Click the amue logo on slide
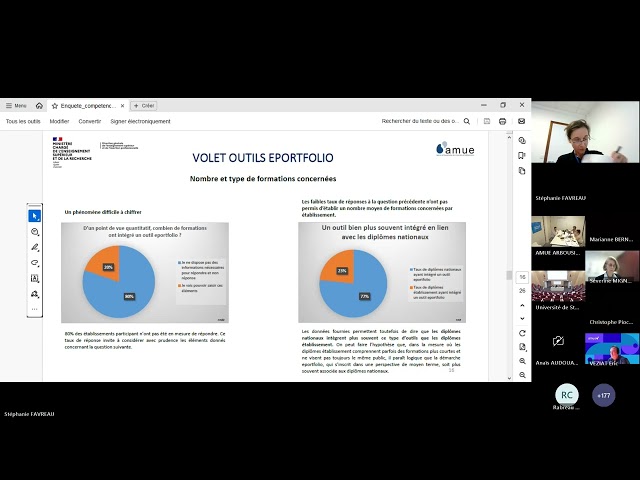 pyautogui.click(x=455, y=149)
